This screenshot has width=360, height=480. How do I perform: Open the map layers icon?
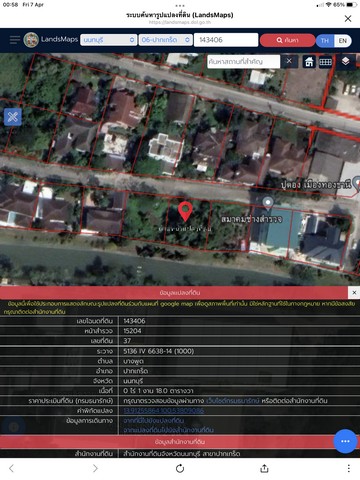(x=345, y=61)
